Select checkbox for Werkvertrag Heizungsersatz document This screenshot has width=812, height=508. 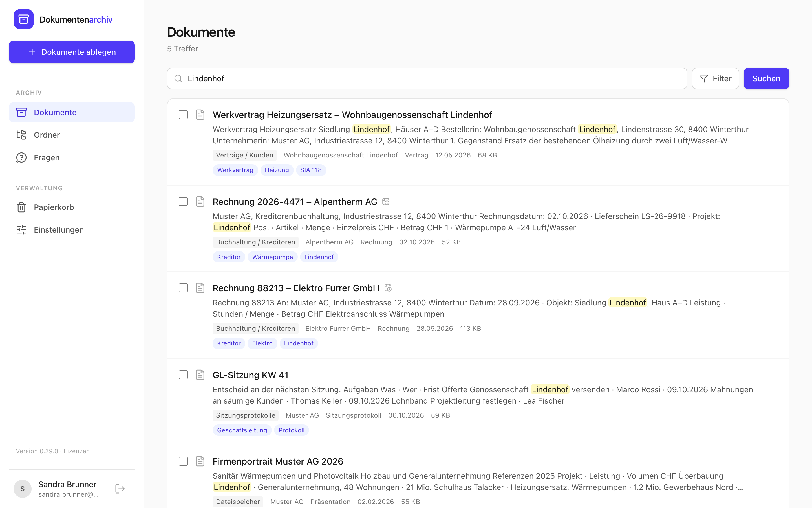pos(183,115)
